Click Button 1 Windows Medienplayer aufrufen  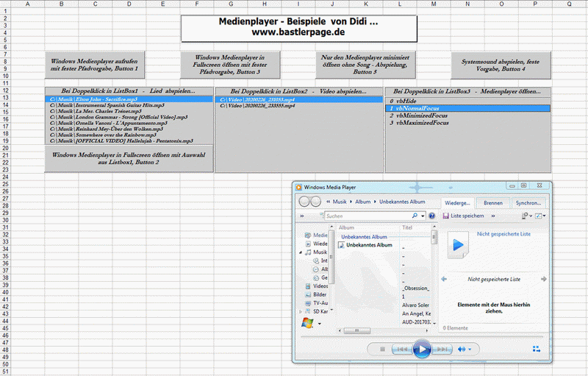95,65
